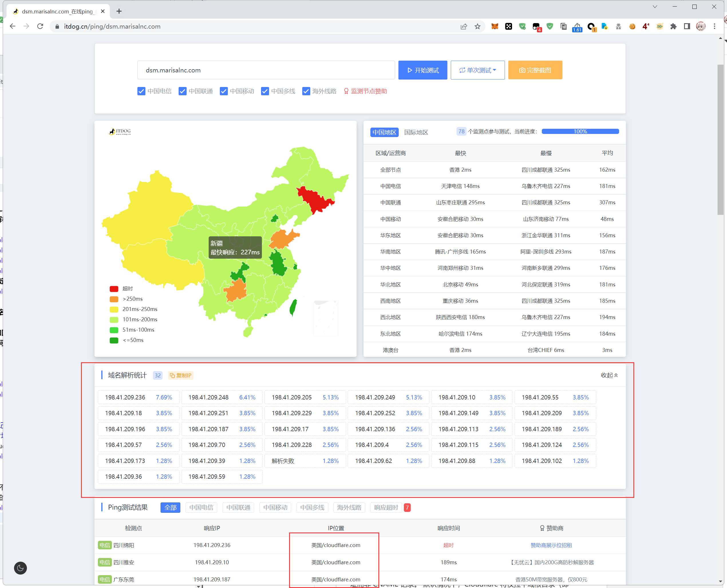727x588 pixels.
Task: Open the red number 4 extension
Action: pyautogui.click(x=646, y=26)
